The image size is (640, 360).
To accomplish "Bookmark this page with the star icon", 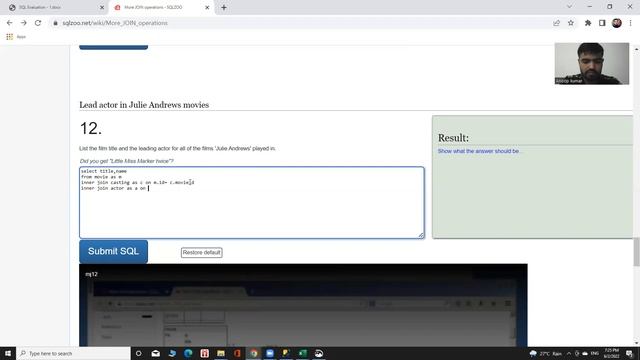I will click(571, 23).
